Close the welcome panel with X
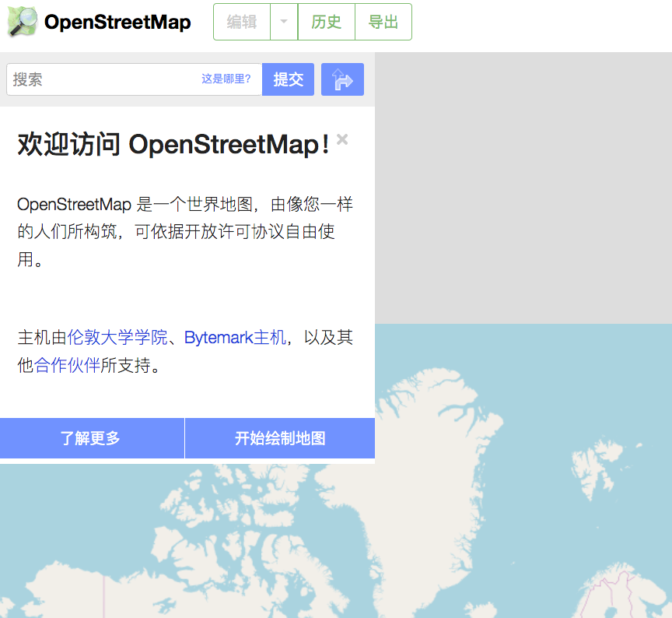 pos(342,139)
